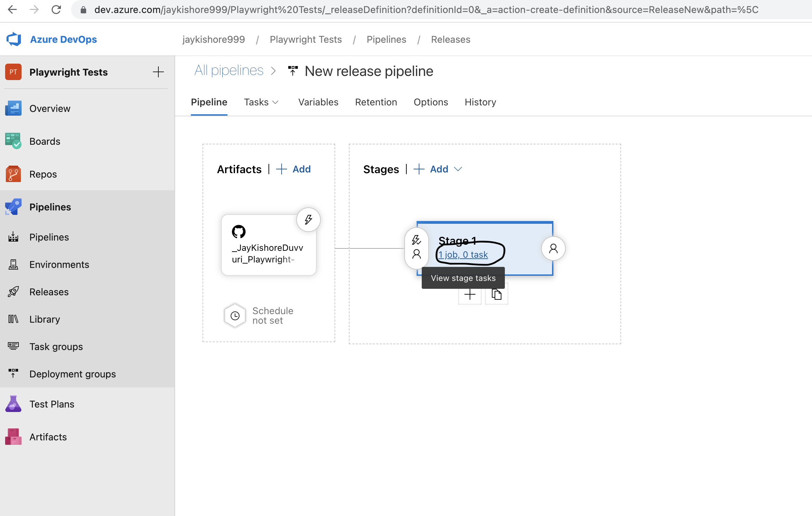Click the plus icon next to Playwright Tests
The width and height of the screenshot is (812, 516).
[x=158, y=72]
